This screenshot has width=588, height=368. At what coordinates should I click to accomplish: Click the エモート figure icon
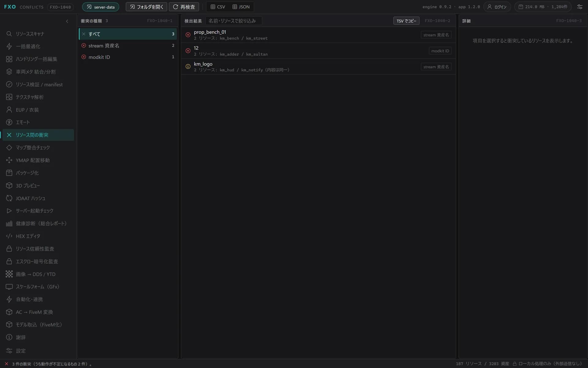(x=9, y=122)
